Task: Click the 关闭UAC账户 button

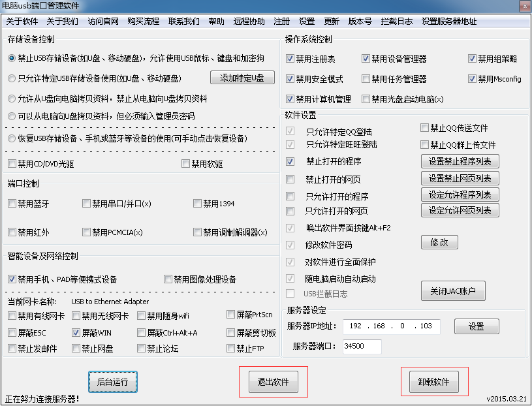Action: point(453,291)
